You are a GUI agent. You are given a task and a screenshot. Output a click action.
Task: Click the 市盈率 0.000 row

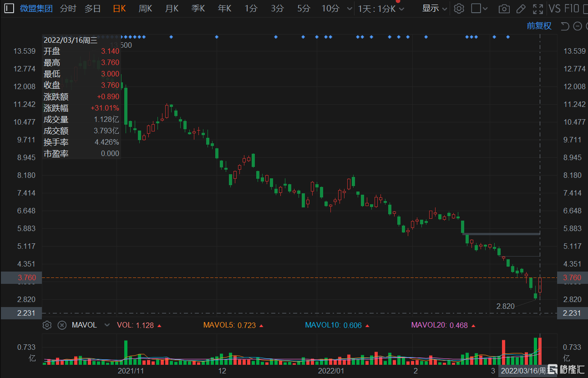[x=81, y=154]
